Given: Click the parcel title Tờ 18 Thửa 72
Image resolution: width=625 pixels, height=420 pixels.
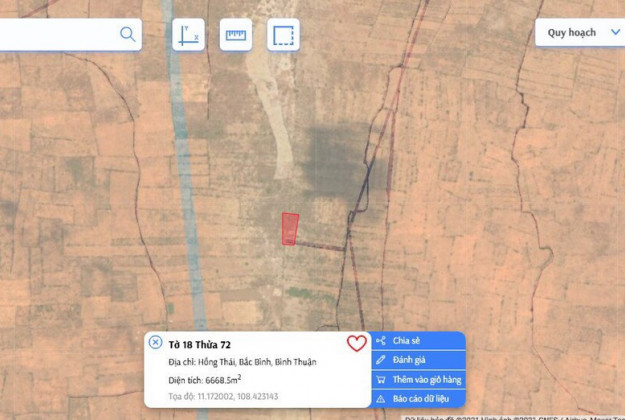Looking at the screenshot, I should pos(199,345).
